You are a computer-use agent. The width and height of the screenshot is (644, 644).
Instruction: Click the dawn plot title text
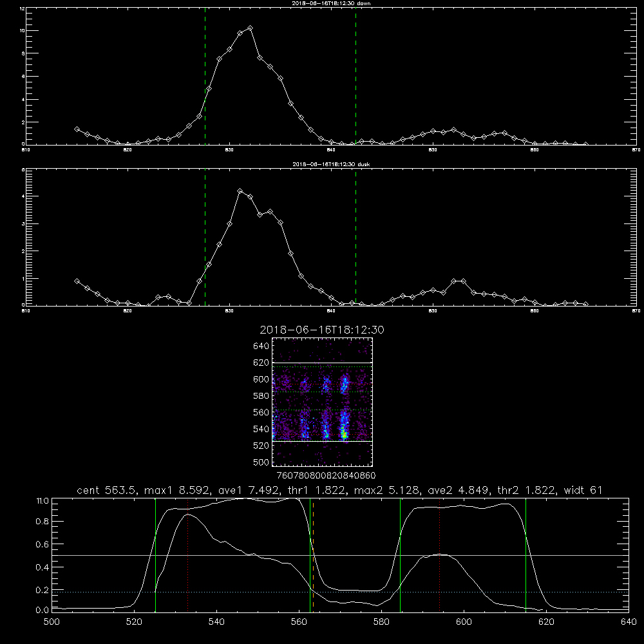[x=331, y=3]
